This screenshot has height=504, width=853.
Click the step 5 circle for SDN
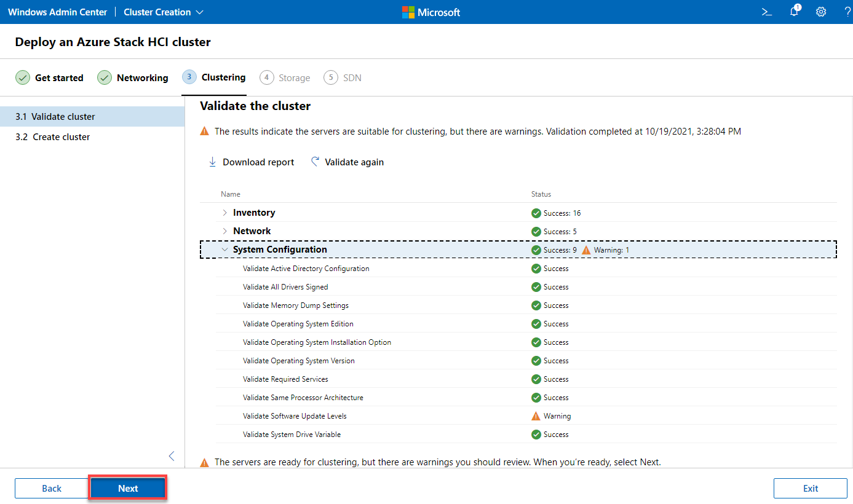pyautogui.click(x=331, y=77)
